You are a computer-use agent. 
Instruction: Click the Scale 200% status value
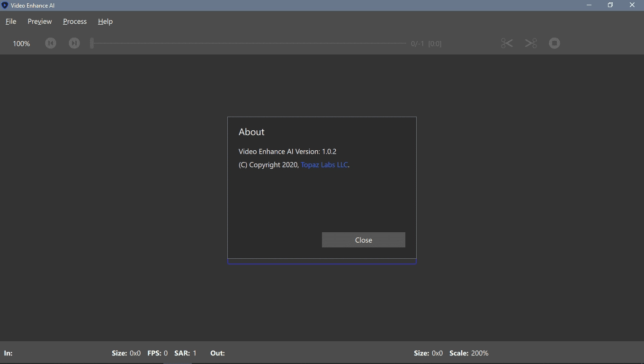click(480, 353)
